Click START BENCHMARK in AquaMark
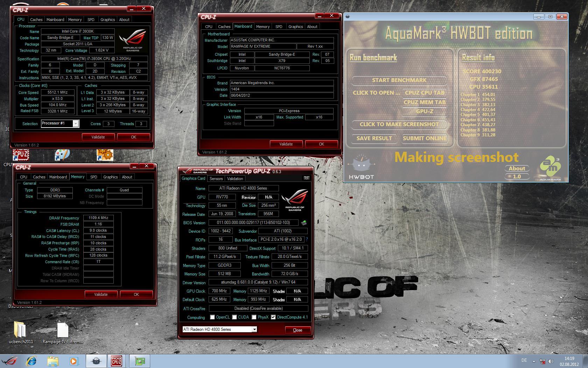 pyautogui.click(x=399, y=80)
